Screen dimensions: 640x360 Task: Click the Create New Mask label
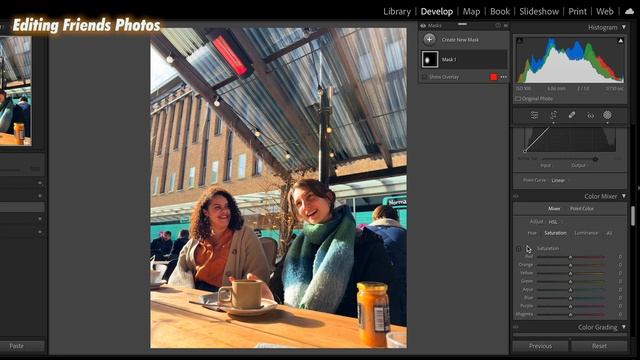[460, 40]
